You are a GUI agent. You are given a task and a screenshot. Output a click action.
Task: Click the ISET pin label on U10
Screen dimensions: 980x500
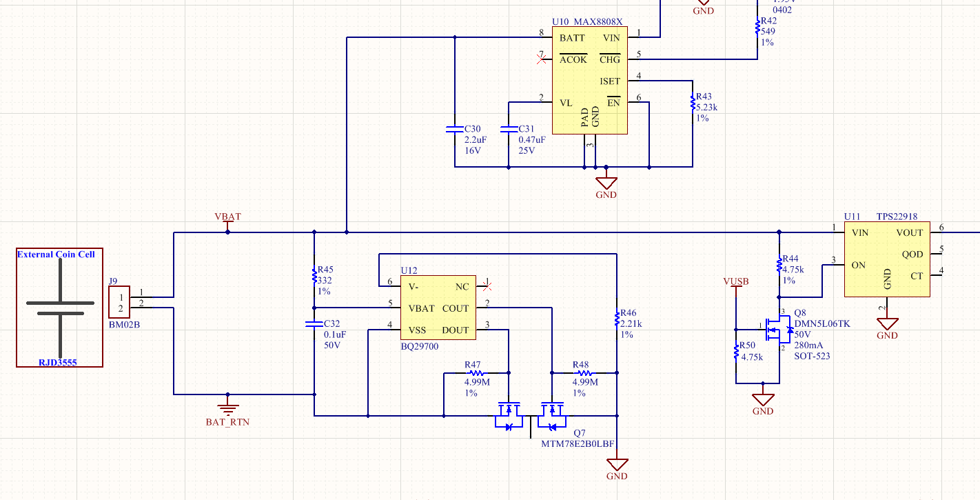(610, 81)
